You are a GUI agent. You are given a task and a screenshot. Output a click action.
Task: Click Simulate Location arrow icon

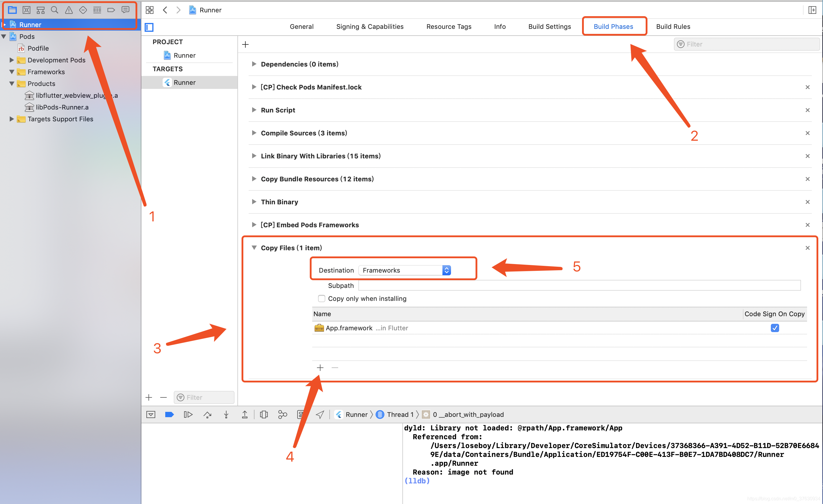coord(320,415)
